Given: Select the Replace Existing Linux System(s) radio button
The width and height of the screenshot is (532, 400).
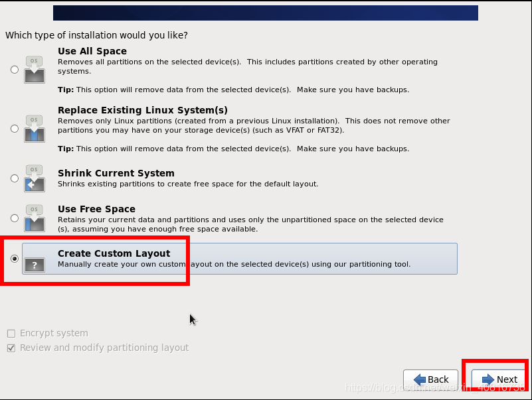Looking at the screenshot, I should pyautogui.click(x=14, y=129).
